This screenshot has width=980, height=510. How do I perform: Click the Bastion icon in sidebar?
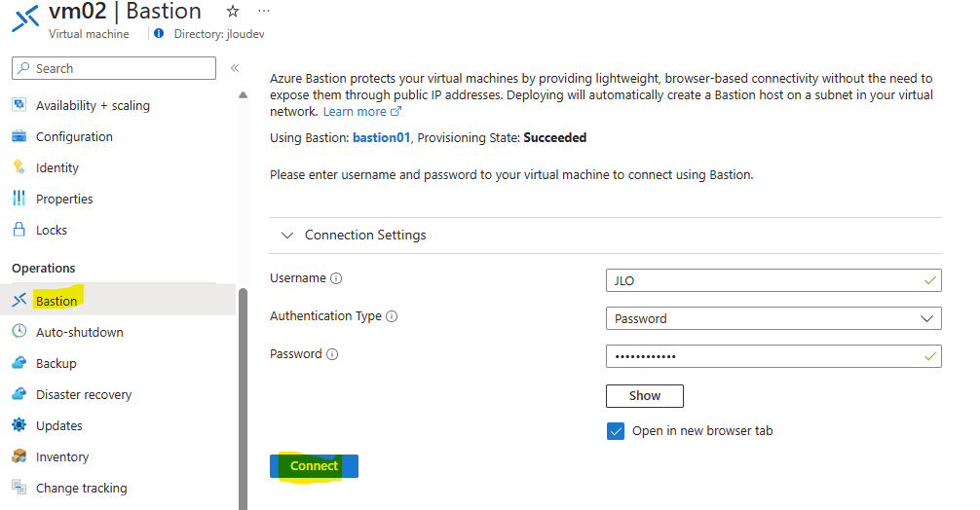(19, 300)
